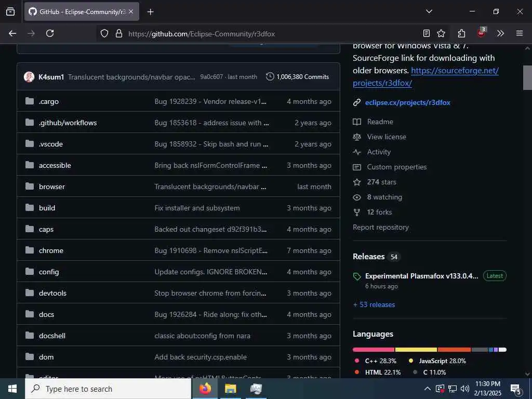Open the .vscode folder
This screenshot has height=399, width=532.
click(51, 144)
